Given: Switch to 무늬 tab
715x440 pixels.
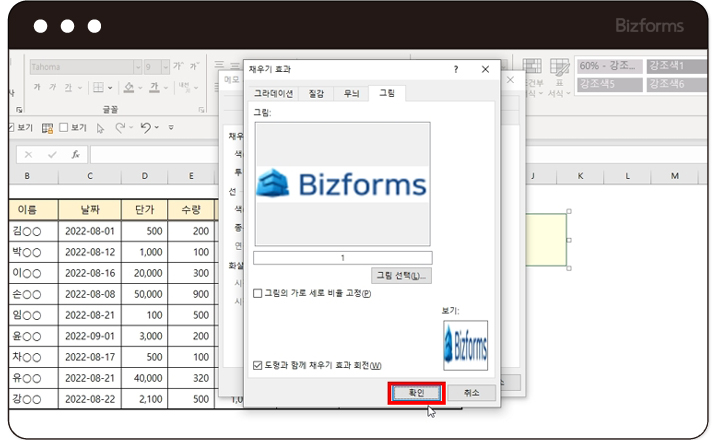Looking at the screenshot, I should [x=351, y=93].
